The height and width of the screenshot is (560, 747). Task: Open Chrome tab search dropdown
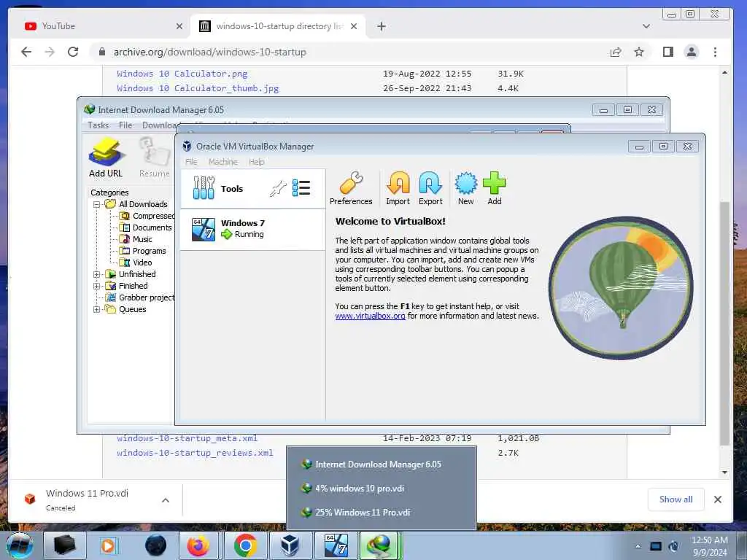tap(646, 26)
